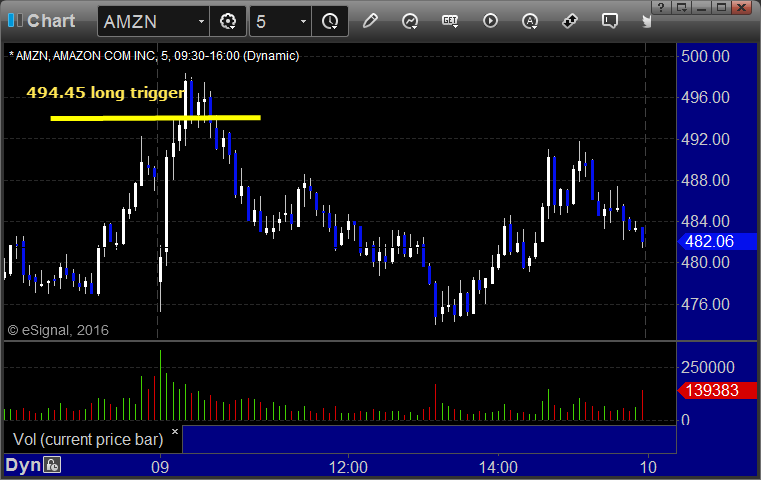Click the 500.00 price axis label
Image resolution: width=761 pixels, height=480 pixels.
(705, 56)
